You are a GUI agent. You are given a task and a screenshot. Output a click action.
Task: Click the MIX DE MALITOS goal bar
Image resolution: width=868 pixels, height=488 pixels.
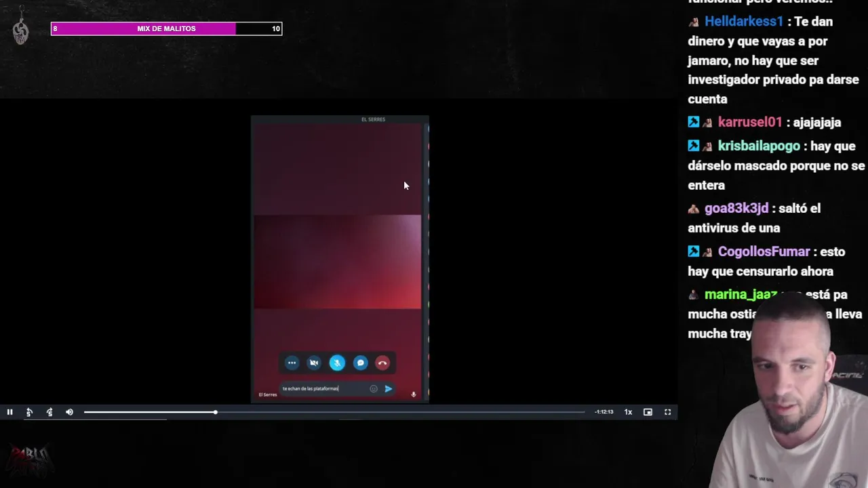[166, 28]
